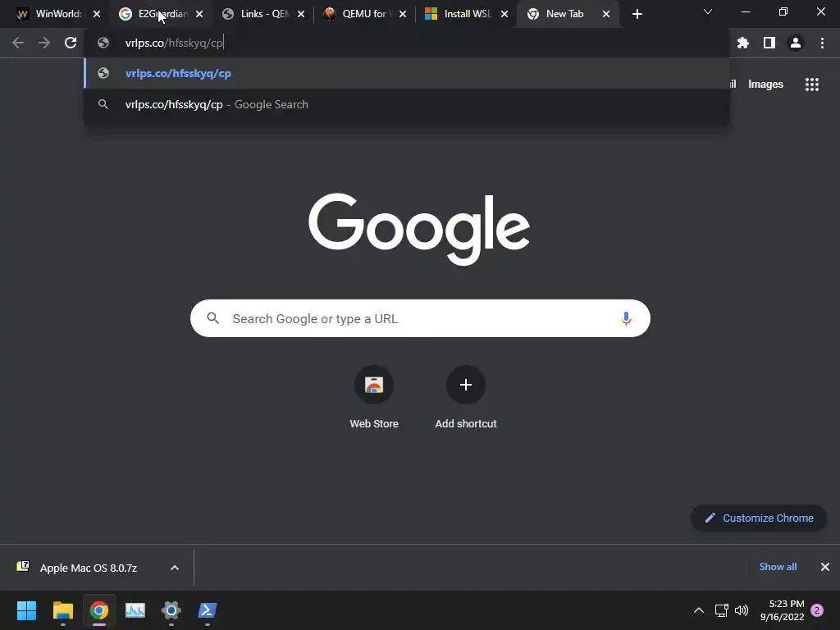Open the Chrome three-dot menu

pos(822,43)
